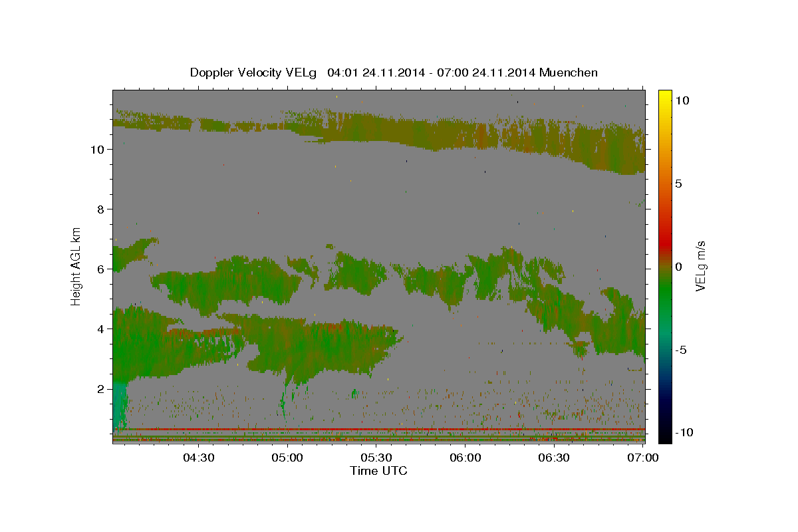Click the colorbar value -5
This screenshot has height=532, width=798.
point(682,350)
